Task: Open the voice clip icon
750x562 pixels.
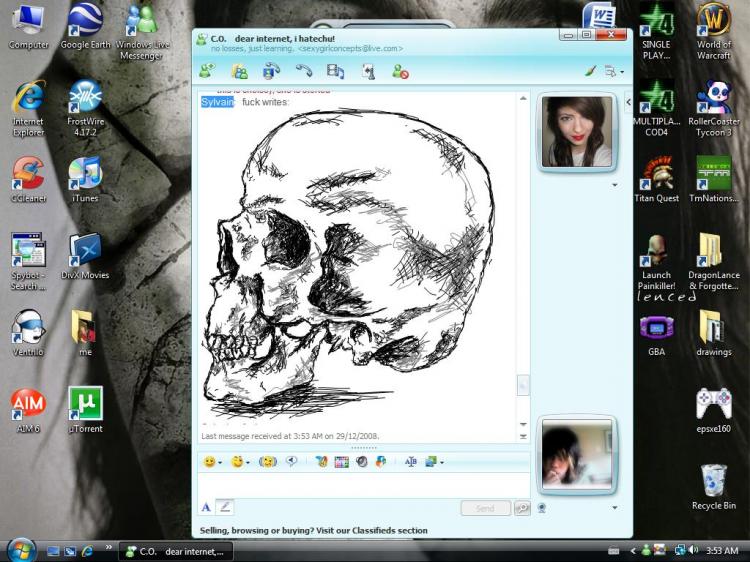Action: 292,462
